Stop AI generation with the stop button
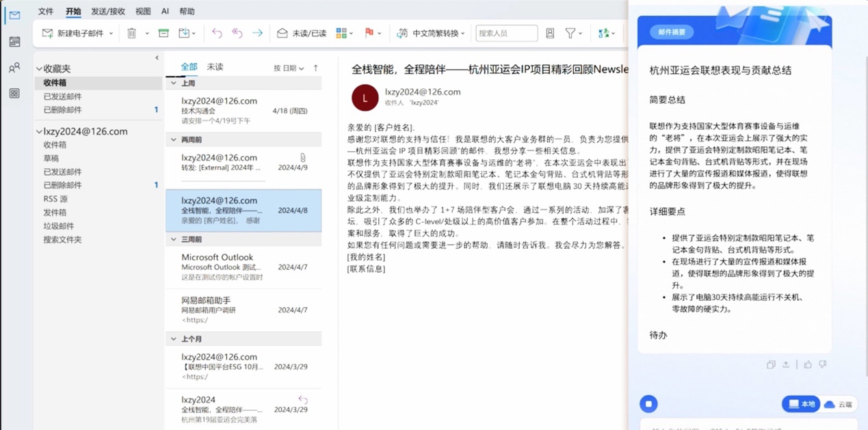This screenshot has height=430, width=868. [648, 404]
